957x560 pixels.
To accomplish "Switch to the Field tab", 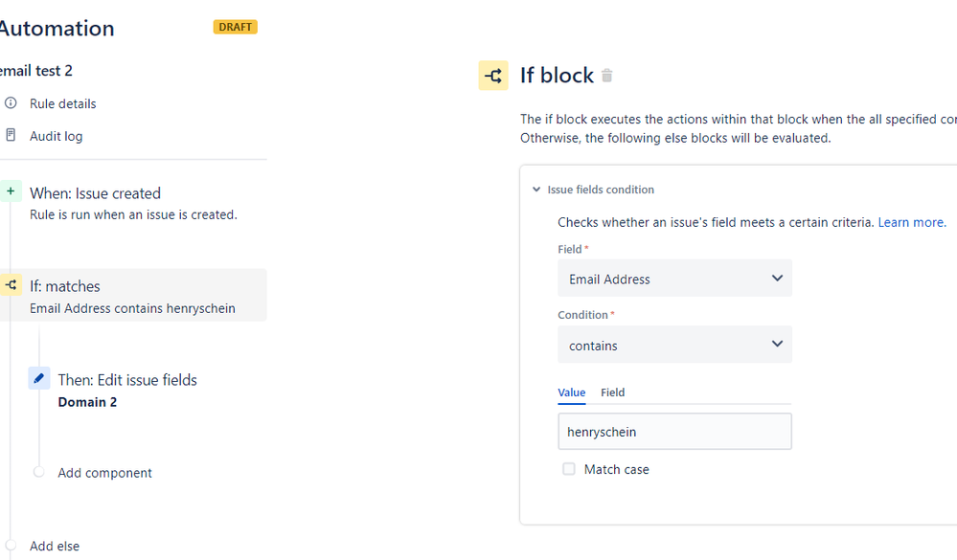I will 613,392.
